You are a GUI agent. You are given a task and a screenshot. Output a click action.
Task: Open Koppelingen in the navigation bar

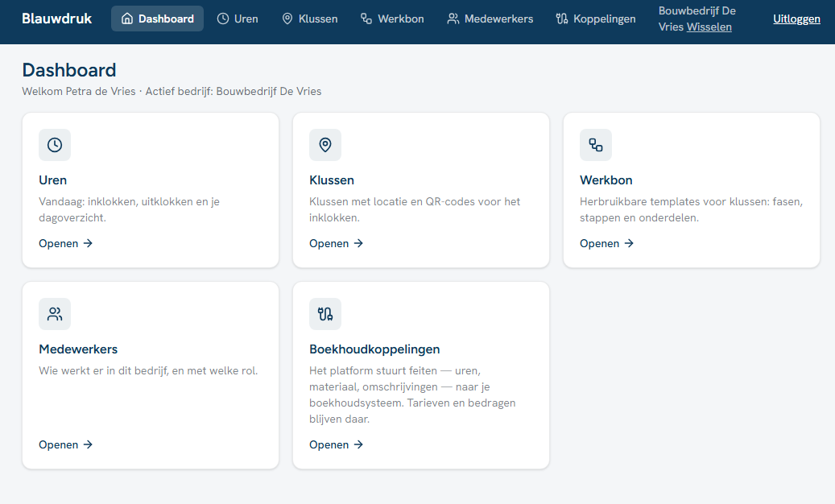point(595,19)
